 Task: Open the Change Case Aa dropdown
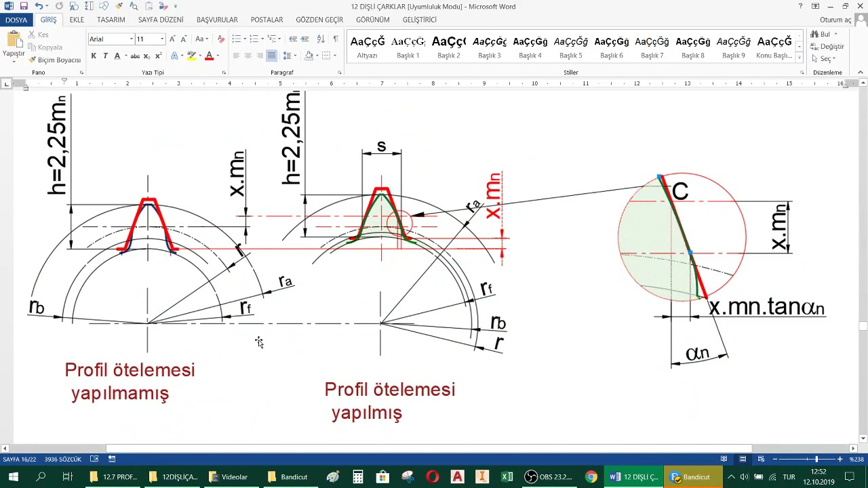coord(201,39)
